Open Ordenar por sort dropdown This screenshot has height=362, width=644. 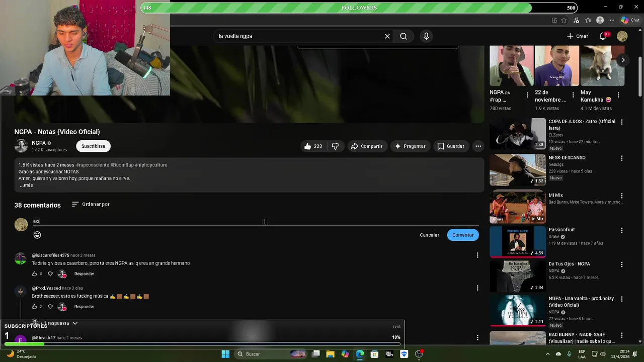[x=91, y=204]
